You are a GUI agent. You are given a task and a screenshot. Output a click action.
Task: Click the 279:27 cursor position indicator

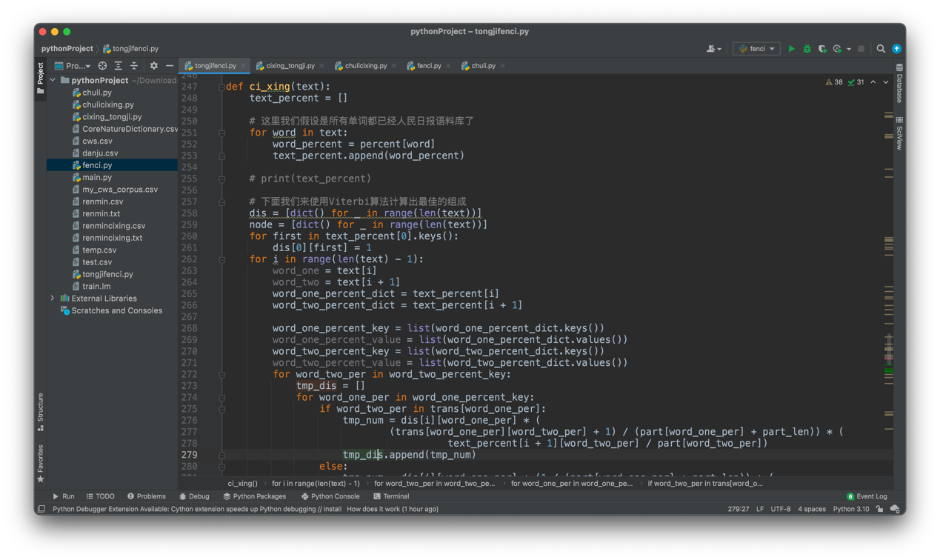[738, 509]
